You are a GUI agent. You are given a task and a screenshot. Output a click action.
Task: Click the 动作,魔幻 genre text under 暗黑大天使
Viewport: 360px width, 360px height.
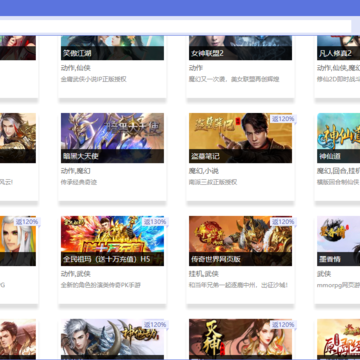click(76, 171)
